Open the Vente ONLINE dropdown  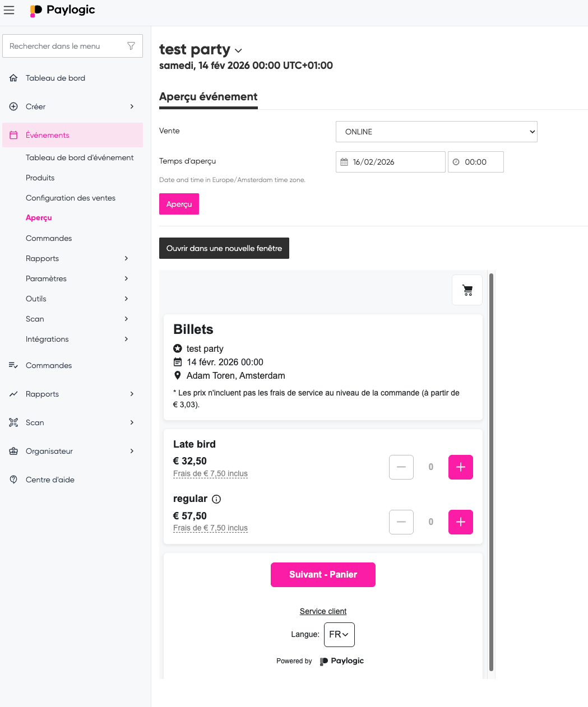436,132
